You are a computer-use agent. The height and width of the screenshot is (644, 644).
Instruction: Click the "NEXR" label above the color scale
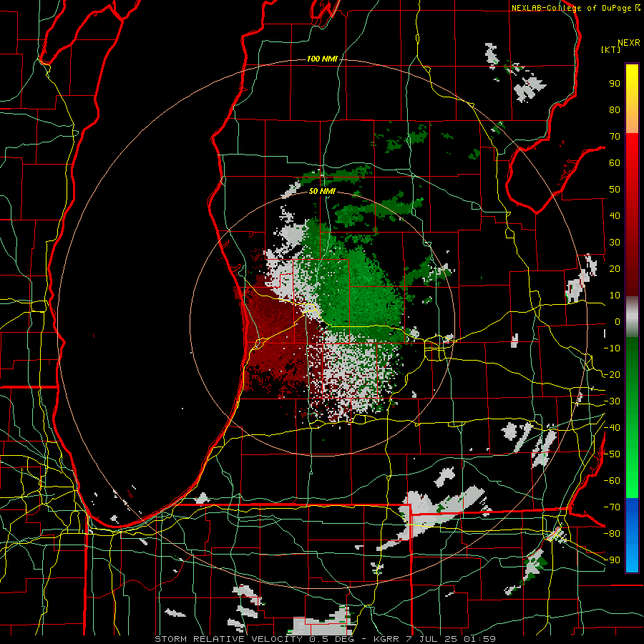[629, 43]
